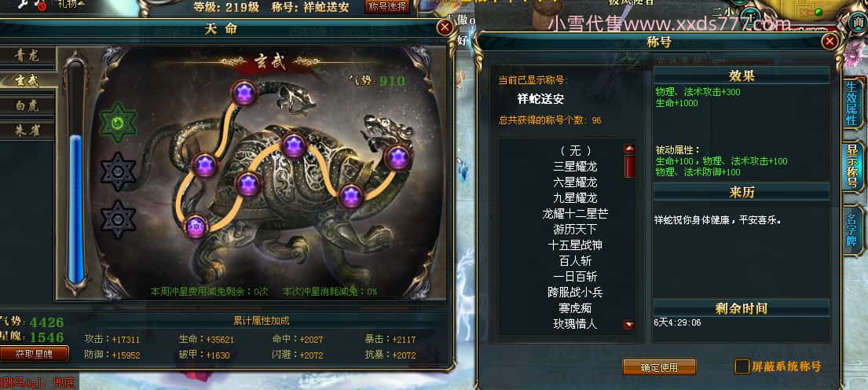
Task: Click the lowest dark hexagram star icon
Action: point(118,219)
